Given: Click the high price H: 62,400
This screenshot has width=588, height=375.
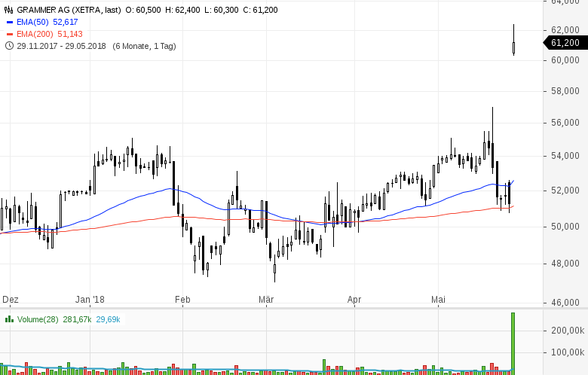Looking at the screenshot, I should [182, 10].
